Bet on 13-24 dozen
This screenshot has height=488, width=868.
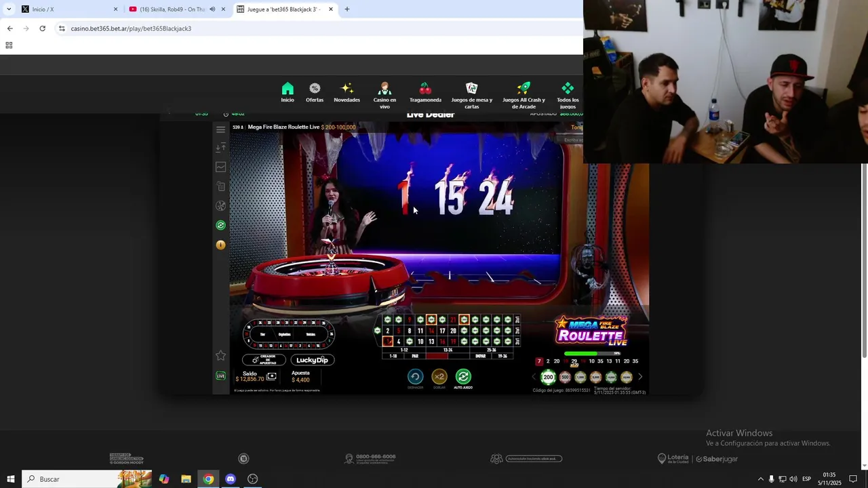click(x=448, y=350)
